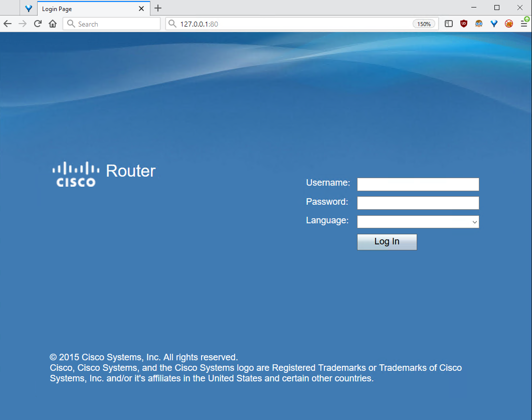Click the pinned tab with blue V icon

[29, 9]
